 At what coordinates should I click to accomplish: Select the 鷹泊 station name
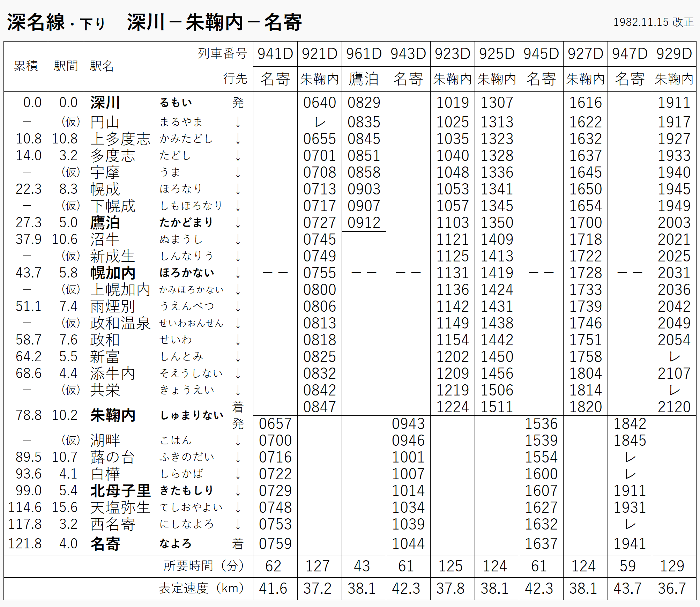point(105,223)
